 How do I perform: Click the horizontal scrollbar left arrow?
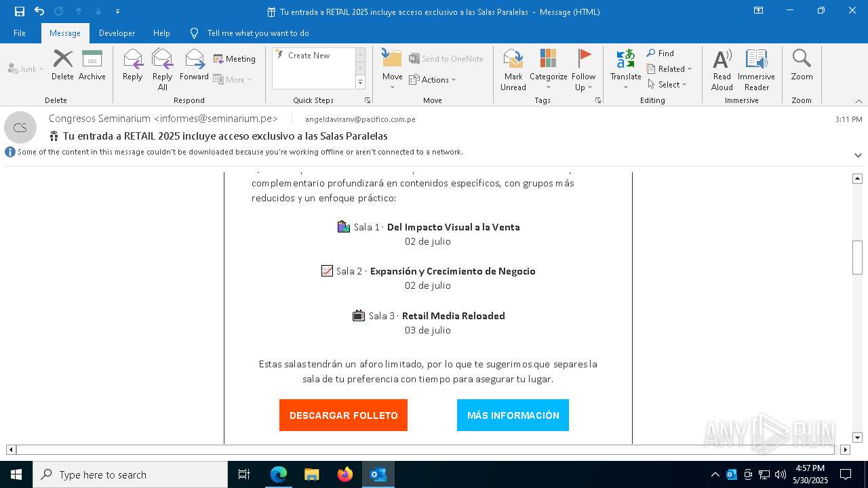[11, 449]
